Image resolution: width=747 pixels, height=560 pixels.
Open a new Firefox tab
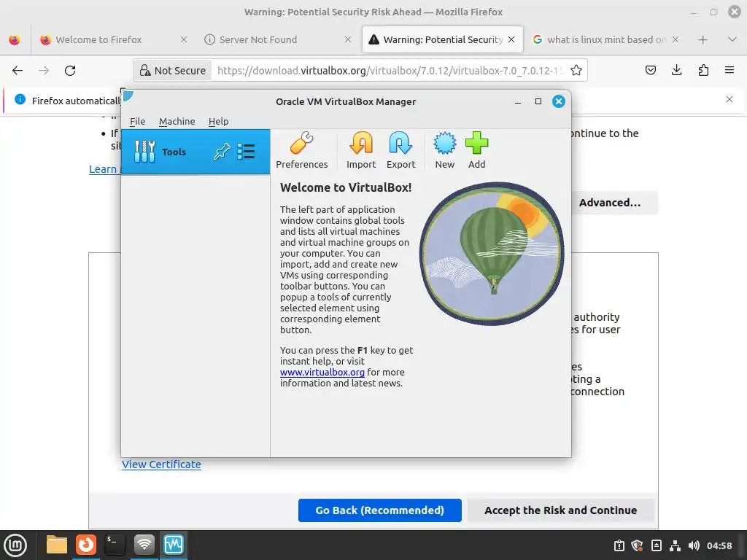703,40
